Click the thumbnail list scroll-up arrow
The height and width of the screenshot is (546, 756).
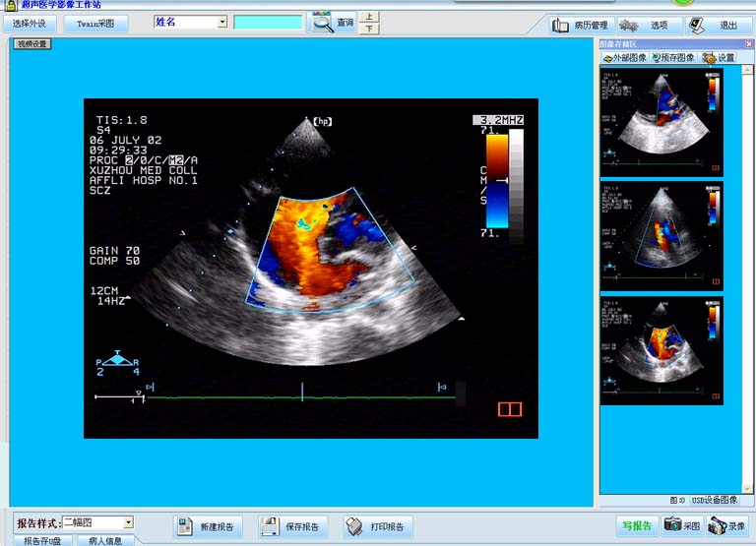[x=747, y=70]
